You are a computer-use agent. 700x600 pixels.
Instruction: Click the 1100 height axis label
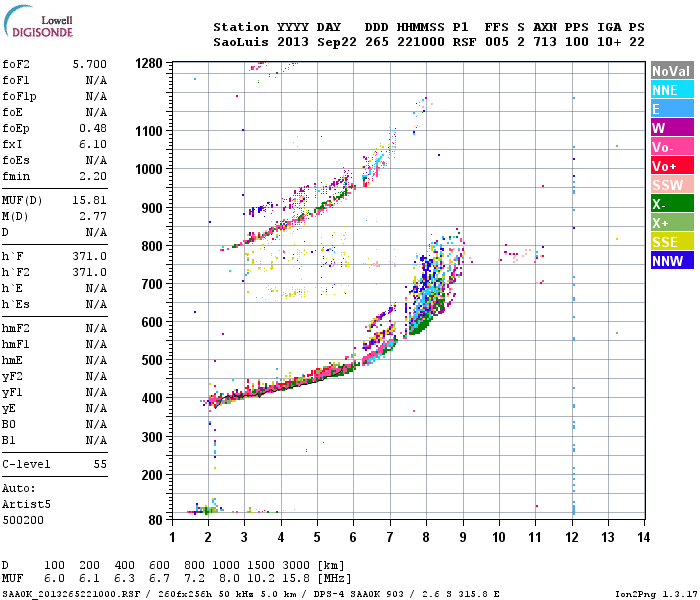[x=149, y=131]
